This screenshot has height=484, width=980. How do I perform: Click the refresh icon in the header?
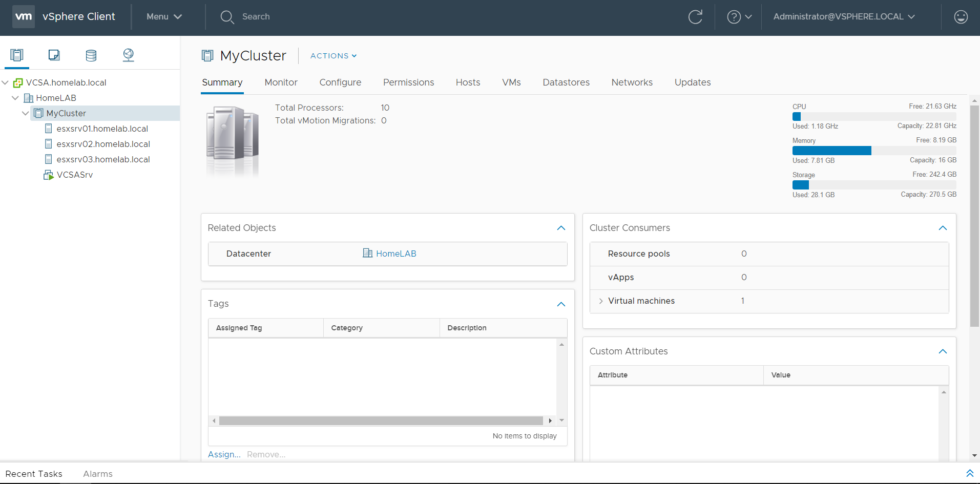coord(695,16)
